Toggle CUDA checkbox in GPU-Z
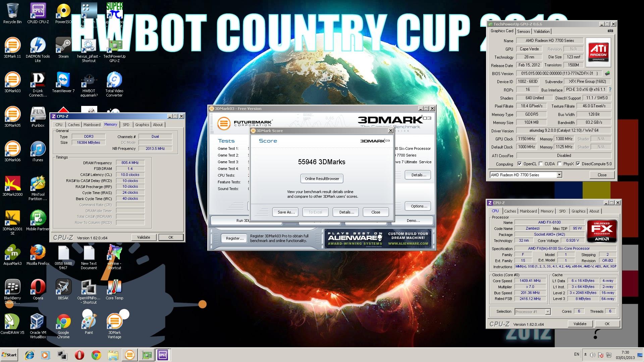Viewport: 644px width, 362px height. (541, 164)
